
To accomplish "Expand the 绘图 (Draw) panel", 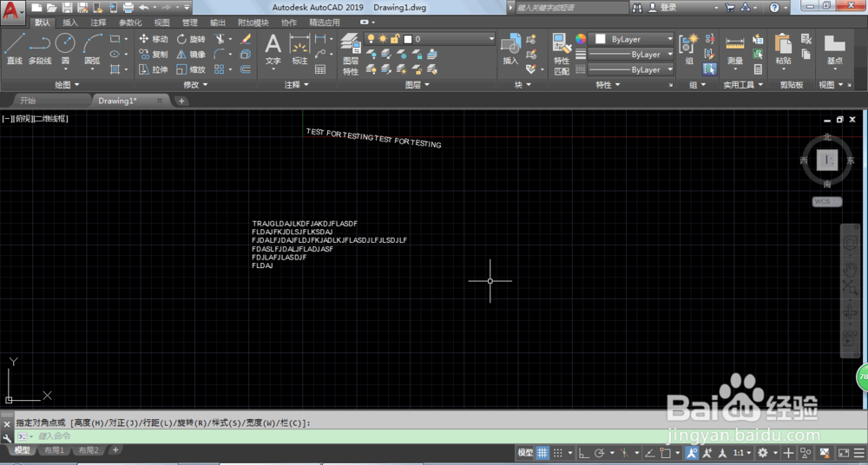I will coord(67,85).
